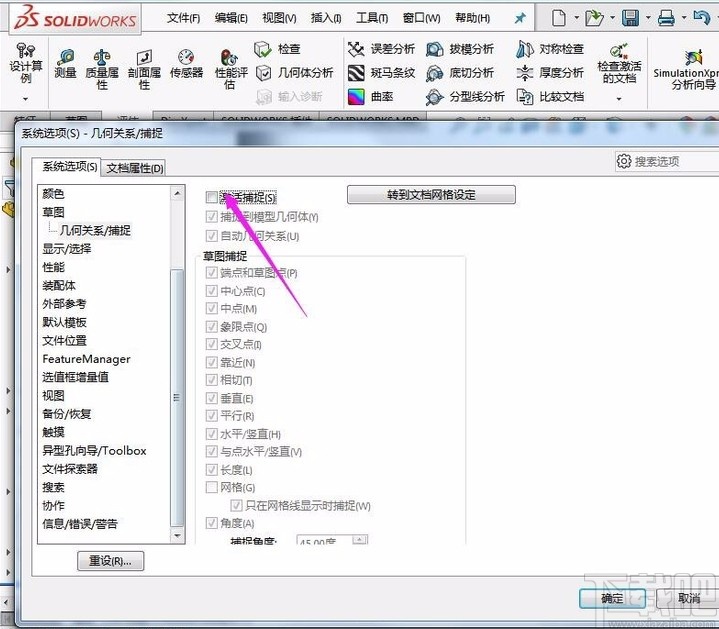719x629 pixels.
Task: Click the 取消 cancel button
Action: [x=689, y=598]
